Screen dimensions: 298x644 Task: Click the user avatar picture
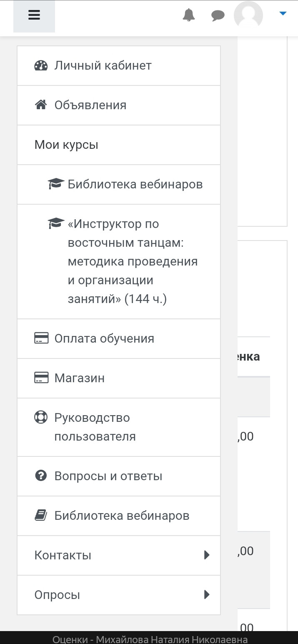point(248,15)
